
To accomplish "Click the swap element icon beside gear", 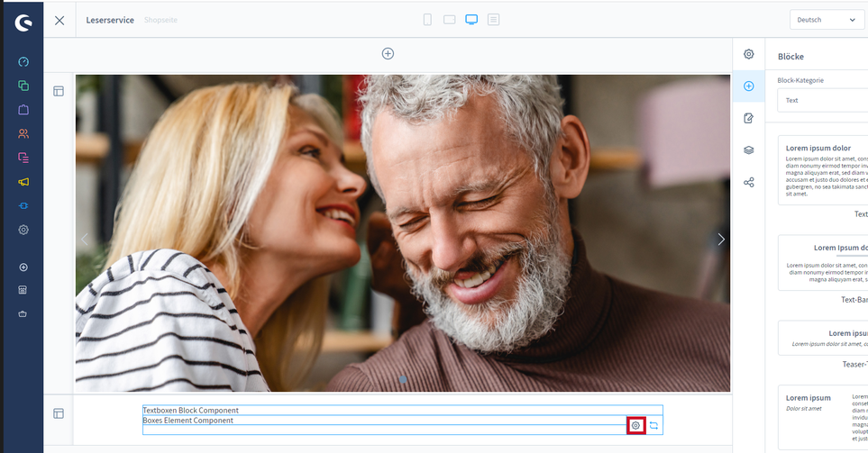I will pos(654,425).
